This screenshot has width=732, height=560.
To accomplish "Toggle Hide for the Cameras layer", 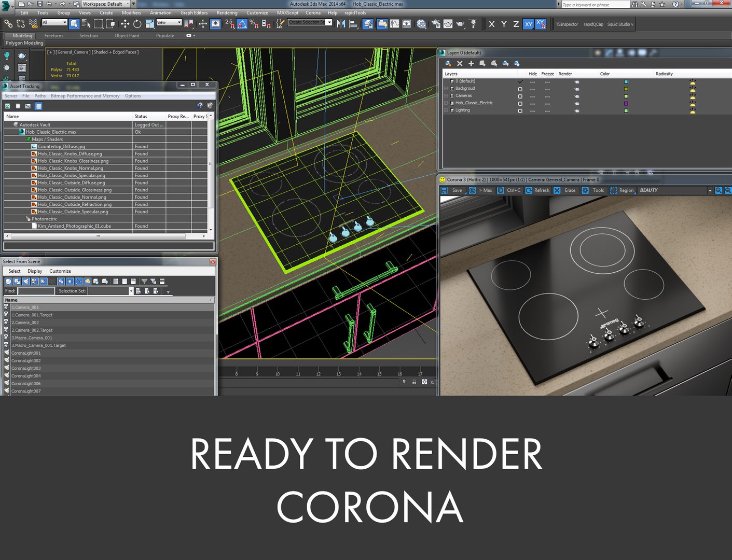I will click(x=532, y=96).
